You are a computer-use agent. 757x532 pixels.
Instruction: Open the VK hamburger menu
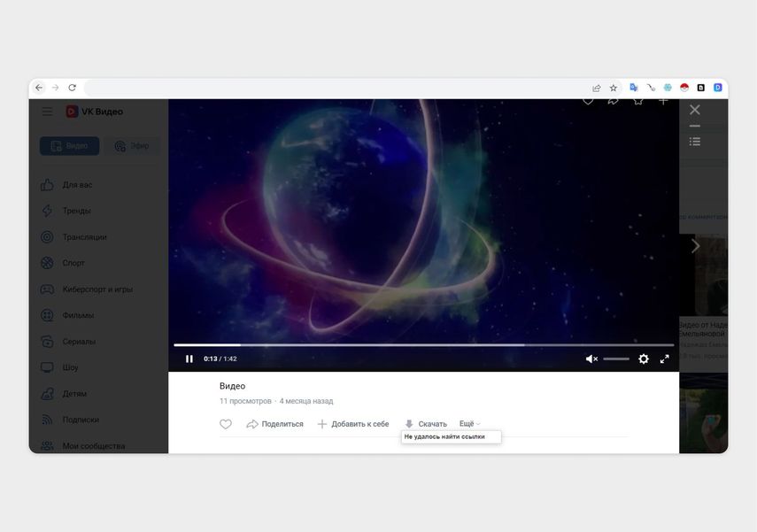tap(47, 112)
